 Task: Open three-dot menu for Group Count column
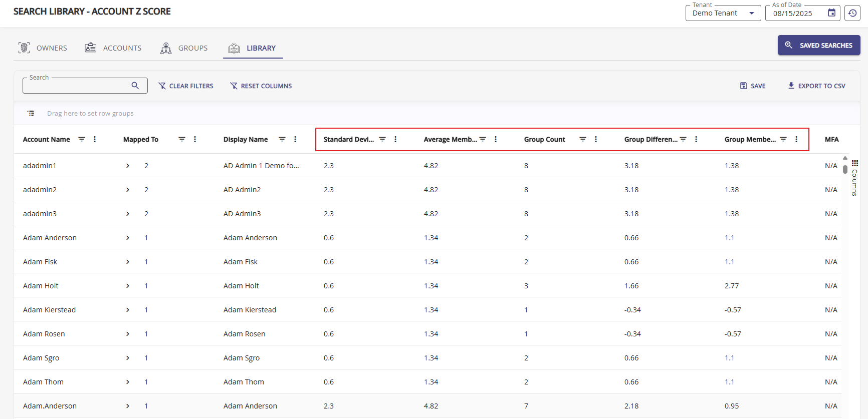596,139
